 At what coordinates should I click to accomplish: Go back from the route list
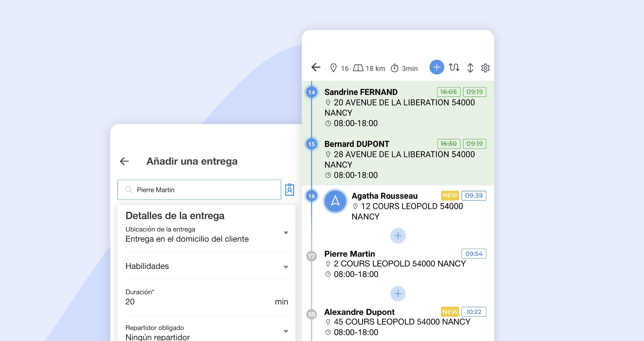[x=316, y=67]
